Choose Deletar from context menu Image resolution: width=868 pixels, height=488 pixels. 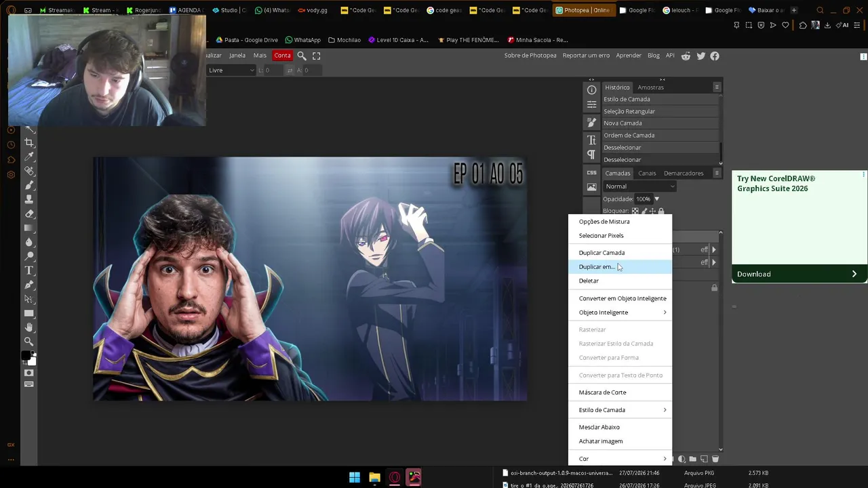[620, 281]
